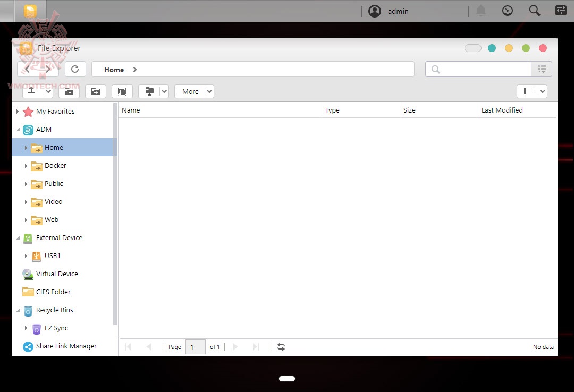Click the network computer toolbar icon

[x=149, y=91]
